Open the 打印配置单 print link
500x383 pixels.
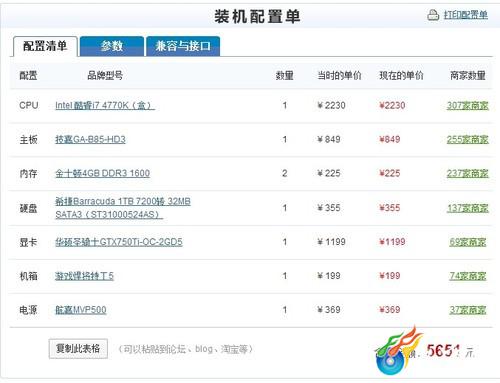tap(465, 15)
